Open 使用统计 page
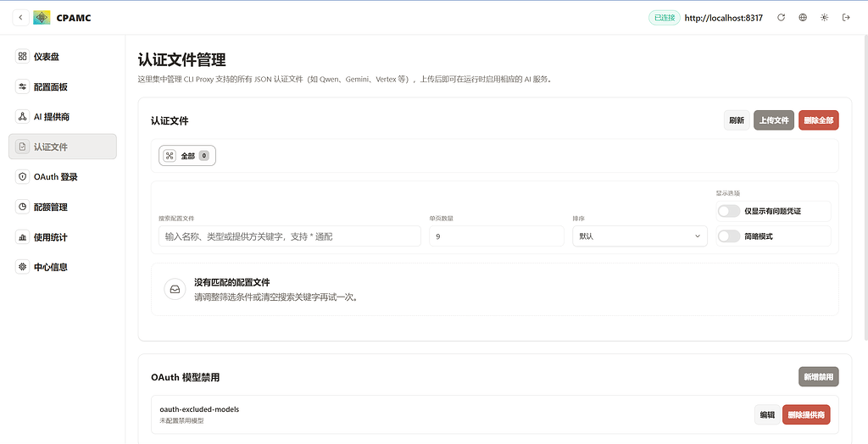This screenshot has height=444, width=868. coord(63,237)
